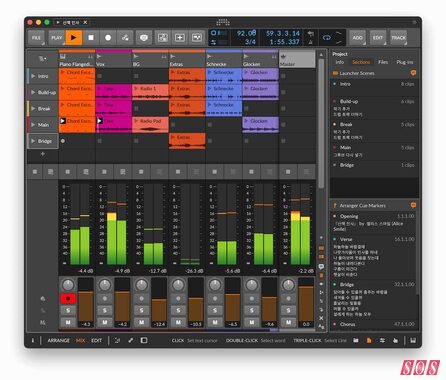Screen dimensions: 446x380
Task: Click the info 'i' icon bottom left
Action: (33, 340)
